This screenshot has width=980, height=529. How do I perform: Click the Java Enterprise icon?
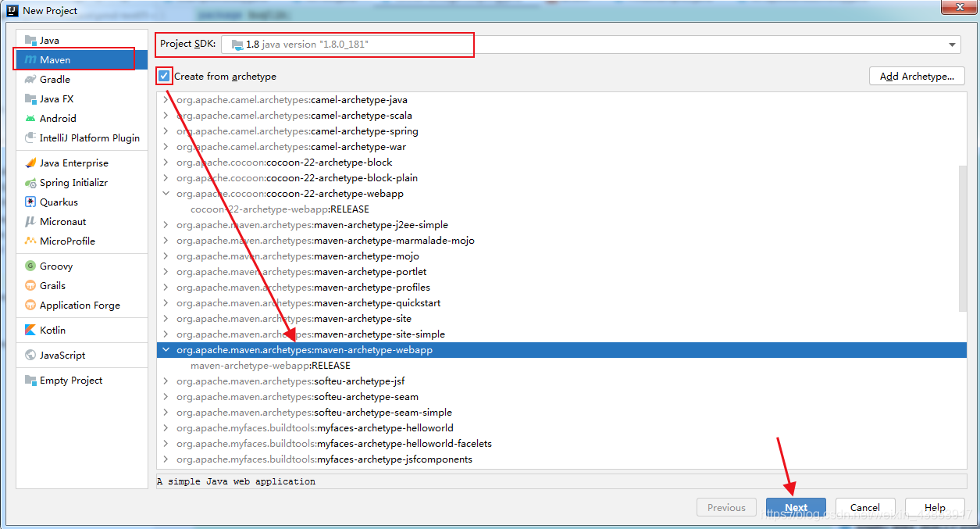30,163
